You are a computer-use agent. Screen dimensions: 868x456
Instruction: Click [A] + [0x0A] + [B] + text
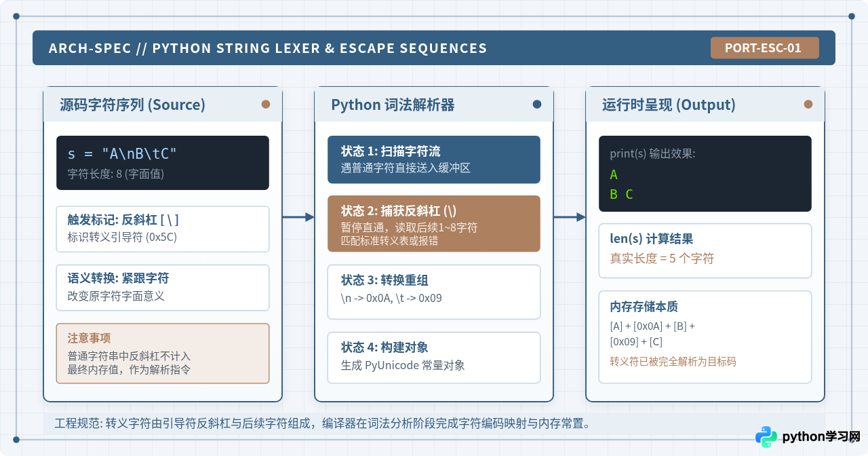[x=652, y=326]
